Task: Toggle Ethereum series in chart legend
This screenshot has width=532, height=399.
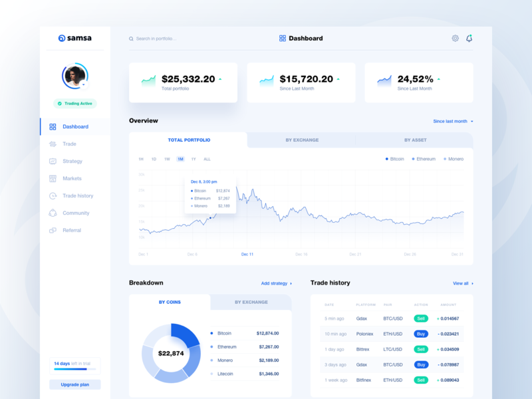Action: pyautogui.click(x=424, y=159)
